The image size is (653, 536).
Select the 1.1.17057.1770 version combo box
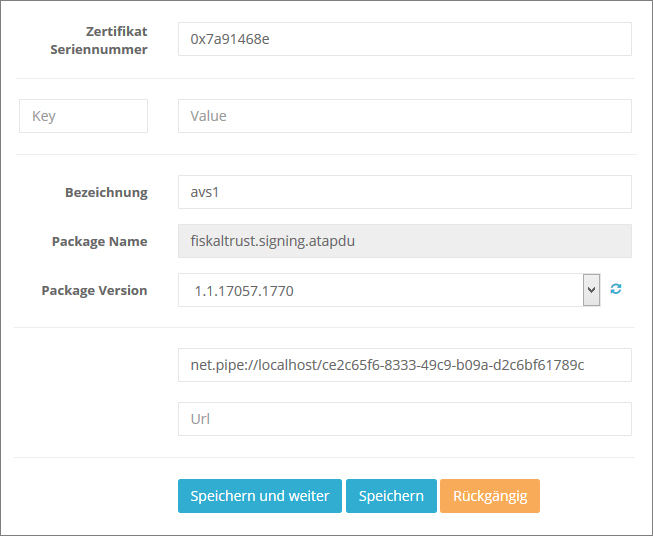(380, 291)
